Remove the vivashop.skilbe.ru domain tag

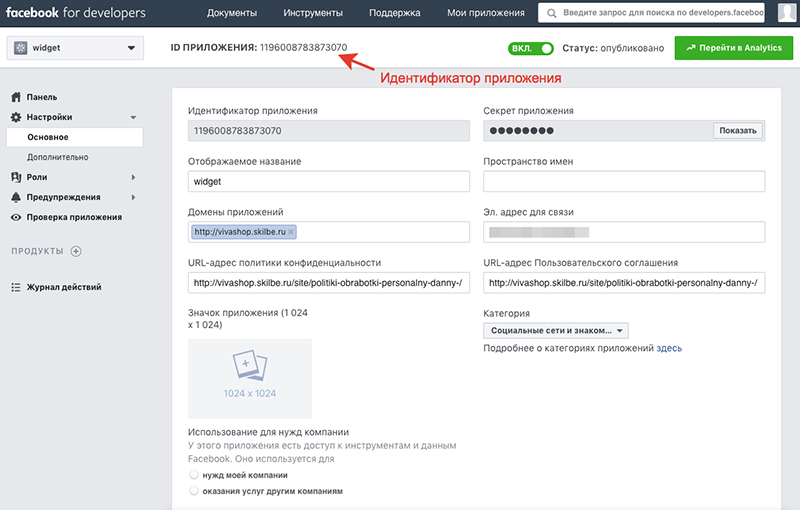[291, 232]
